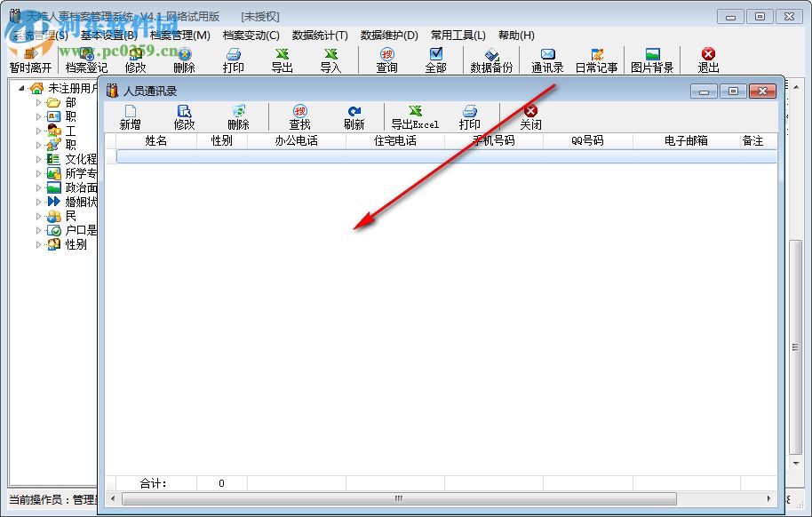Click the left arrow of the horizontal scrollbar
This screenshot has width=812, height=517.
(x=113, y=498)
